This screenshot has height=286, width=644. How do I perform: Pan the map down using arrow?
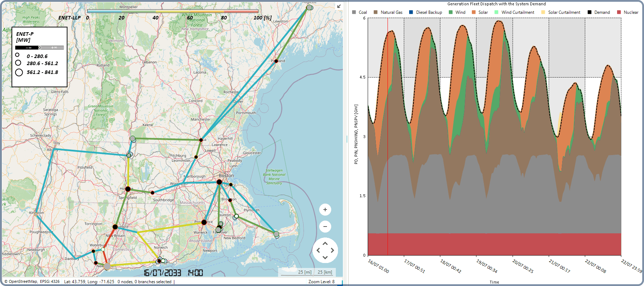point(325,257)
